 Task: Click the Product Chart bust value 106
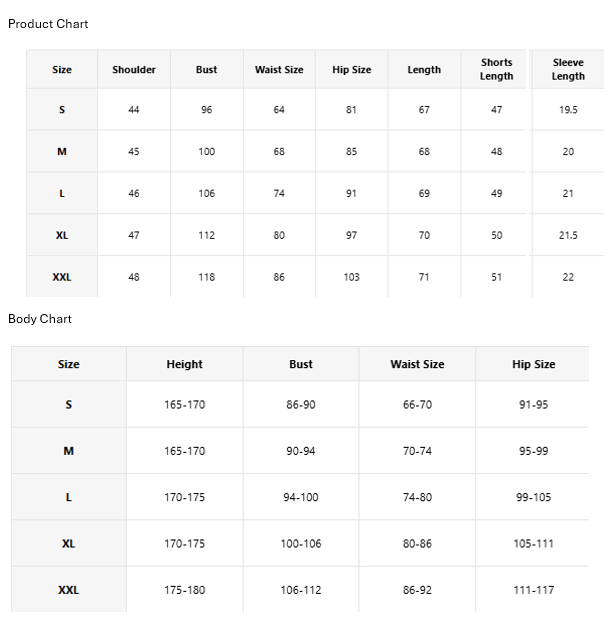coord(206,193)
